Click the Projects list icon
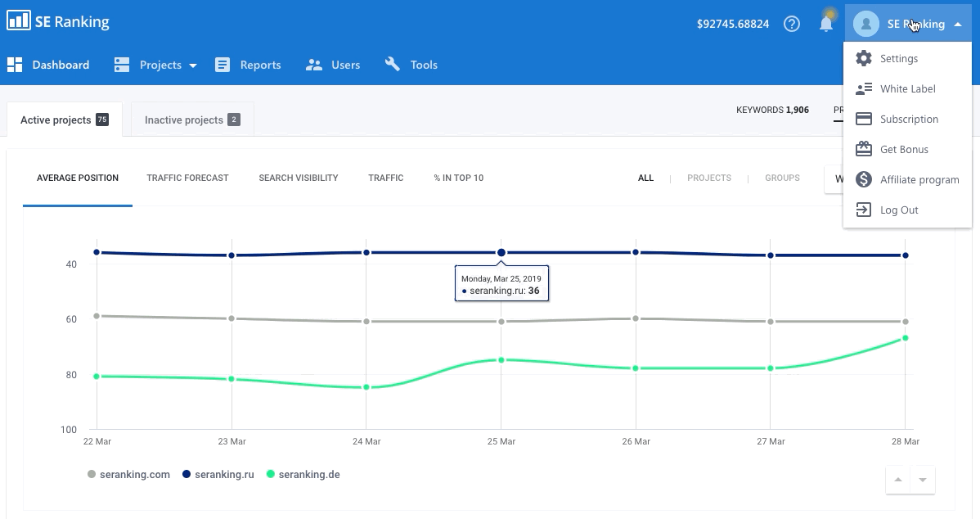Viewport: 980px width, 519px height. pyautogui.click(x=122, y=65)
